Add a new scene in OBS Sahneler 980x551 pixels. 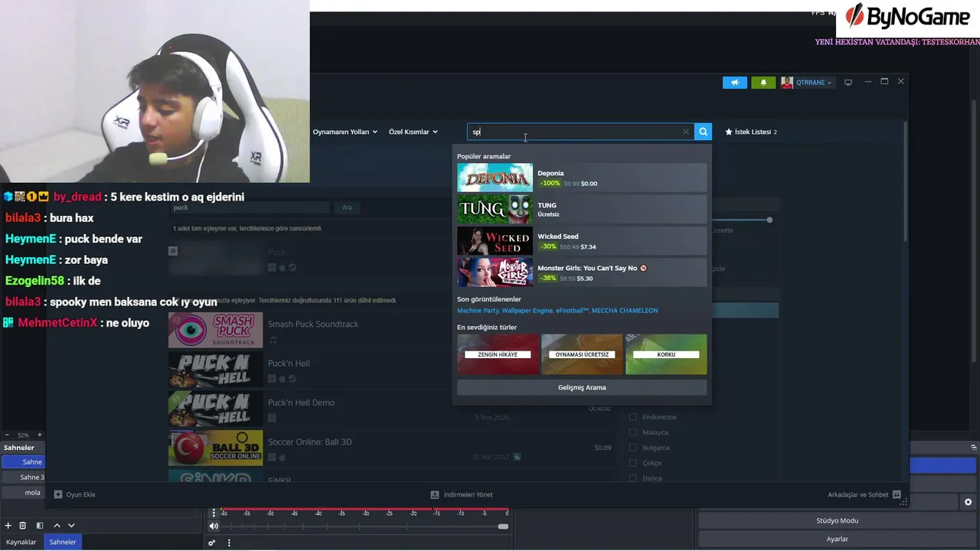(8, 526)
